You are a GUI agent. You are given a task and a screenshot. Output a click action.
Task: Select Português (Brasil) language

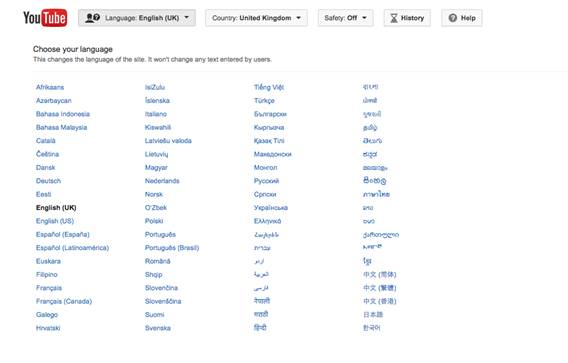(x=172, y=248)
